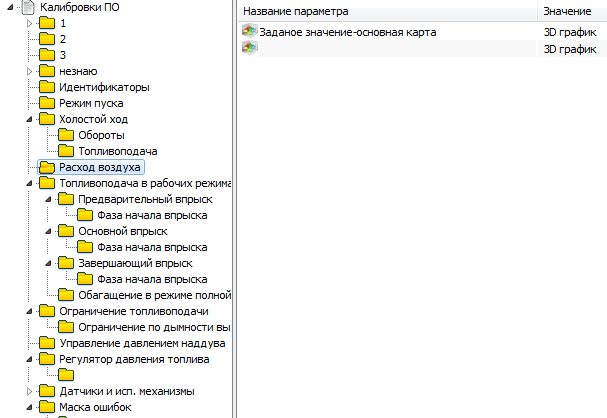Expand Датчики и исп. механизмы

(29, 391)
